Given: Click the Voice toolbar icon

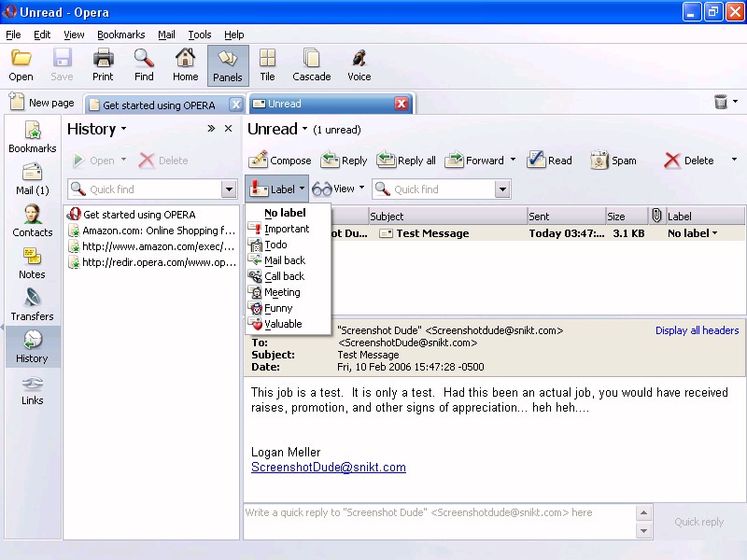Looking at the screenshot, I should click(359, 64).
